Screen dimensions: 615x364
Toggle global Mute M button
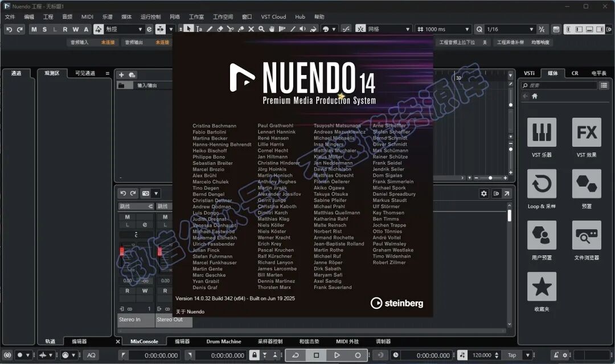(x=34, y=30)
